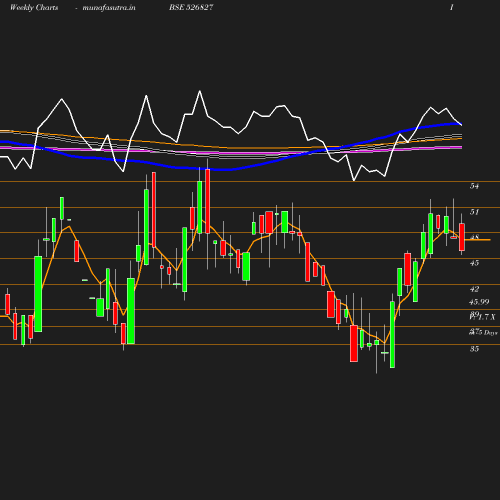This screenshot has width=500, height=500.
Task: Click the 'Weekly Charts' title text
Action: (34, 8)
